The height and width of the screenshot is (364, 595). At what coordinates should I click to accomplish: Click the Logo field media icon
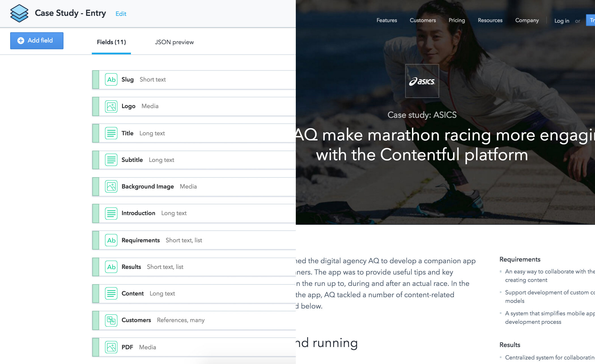click(111, 106)
